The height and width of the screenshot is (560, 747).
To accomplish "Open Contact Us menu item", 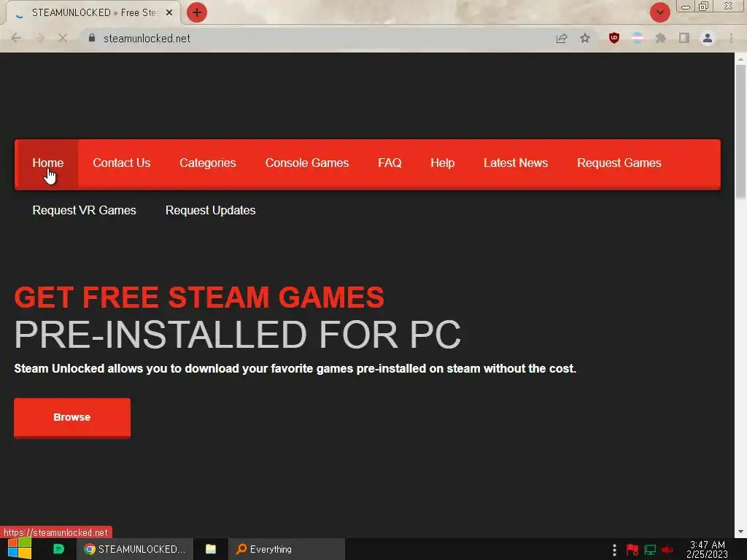I will pos(122,163).
